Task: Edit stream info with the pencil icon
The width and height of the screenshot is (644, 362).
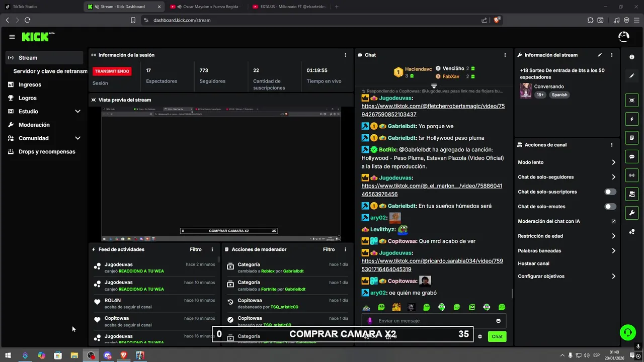Action: click(x=599, y=55)
